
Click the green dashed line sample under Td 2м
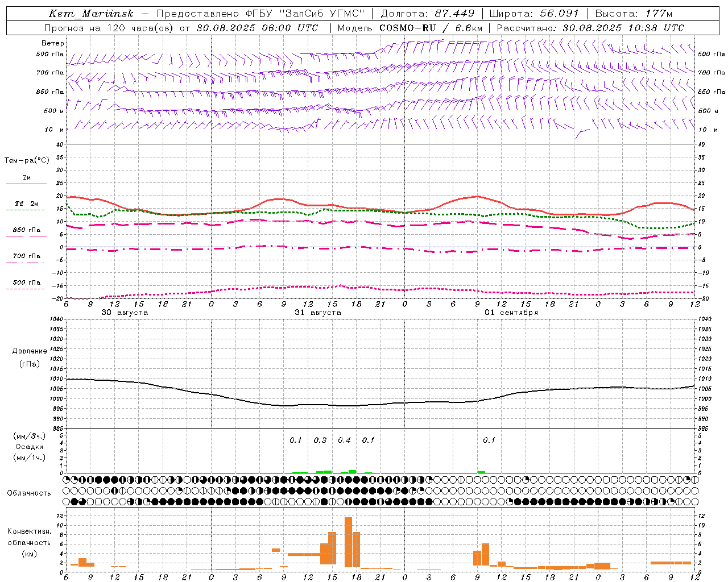click(x=26, y=210)
